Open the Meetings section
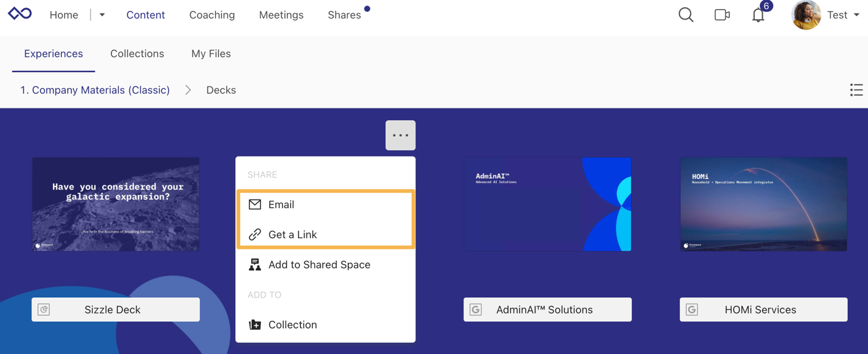868x354 pixels. [281, 15]
